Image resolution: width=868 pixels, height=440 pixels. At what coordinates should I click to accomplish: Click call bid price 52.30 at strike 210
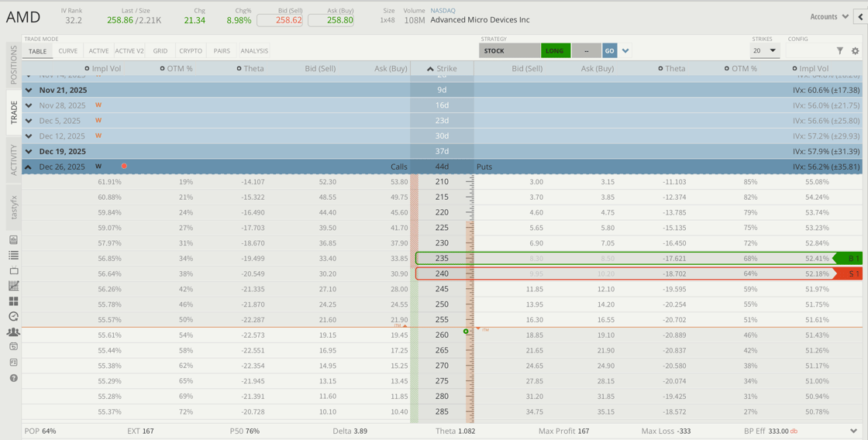coord(327,181)
